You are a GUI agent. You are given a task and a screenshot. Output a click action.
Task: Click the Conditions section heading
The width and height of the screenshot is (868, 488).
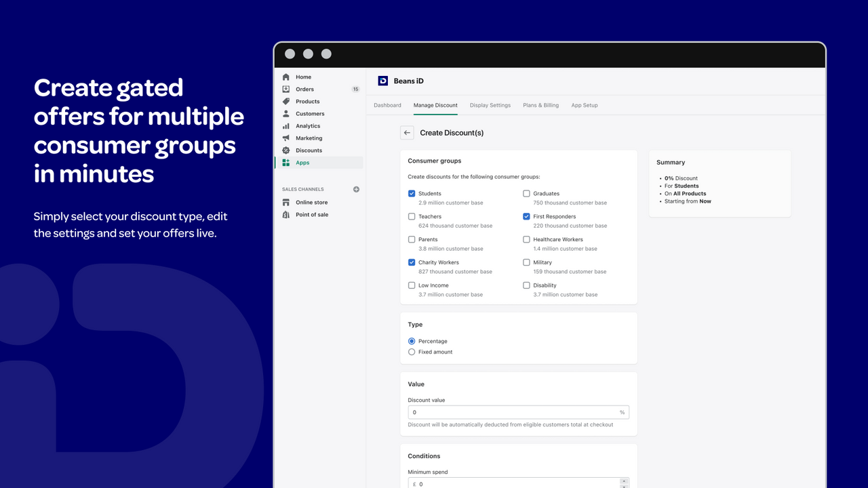coord(424,456)
